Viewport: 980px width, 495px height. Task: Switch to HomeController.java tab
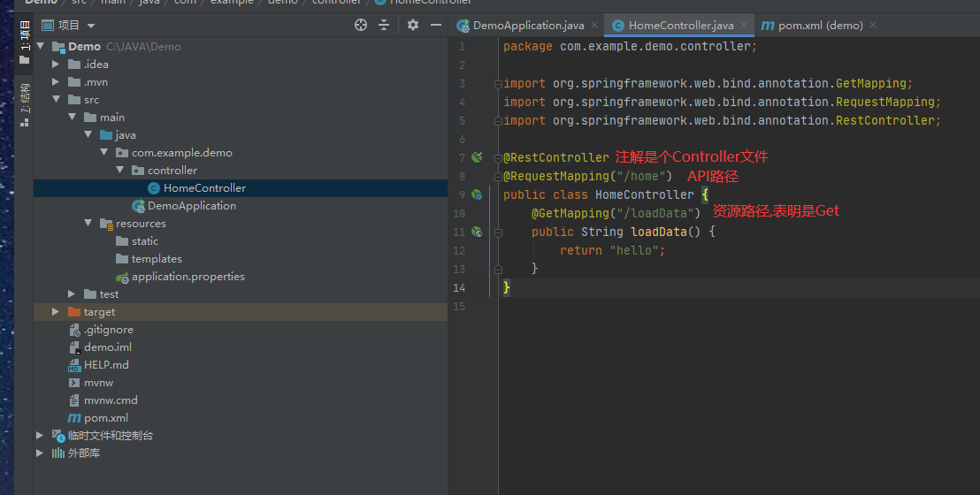click(681, 25)
